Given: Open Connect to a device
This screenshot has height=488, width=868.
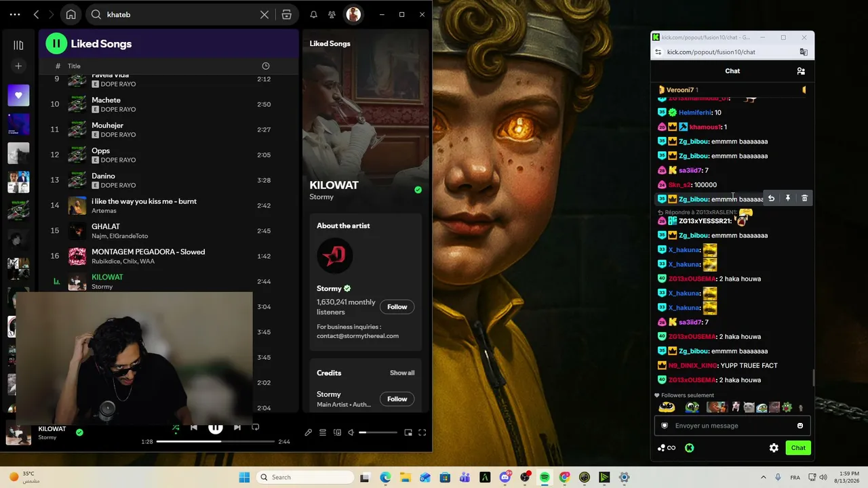Looking at the screenshot, I should (337, 432).
